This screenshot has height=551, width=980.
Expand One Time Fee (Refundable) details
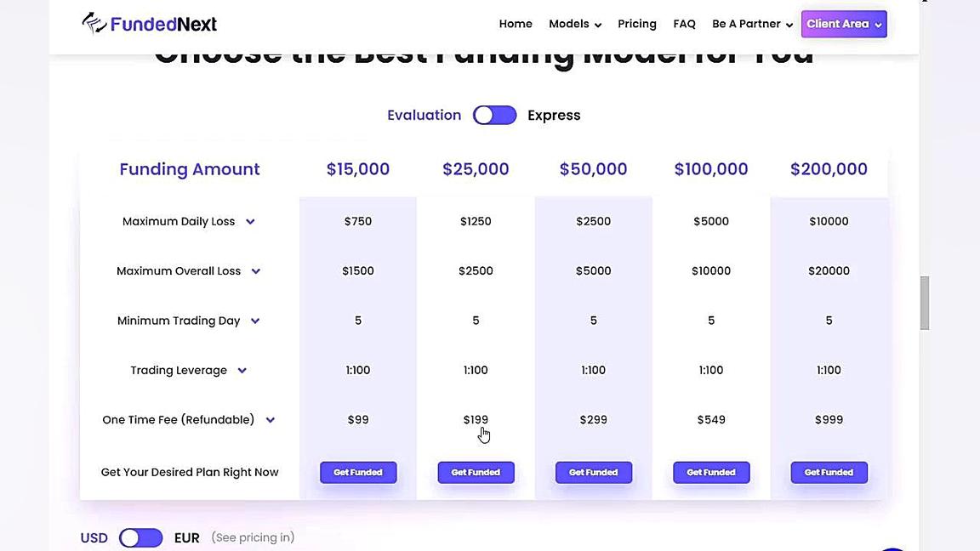click(270, 420)
